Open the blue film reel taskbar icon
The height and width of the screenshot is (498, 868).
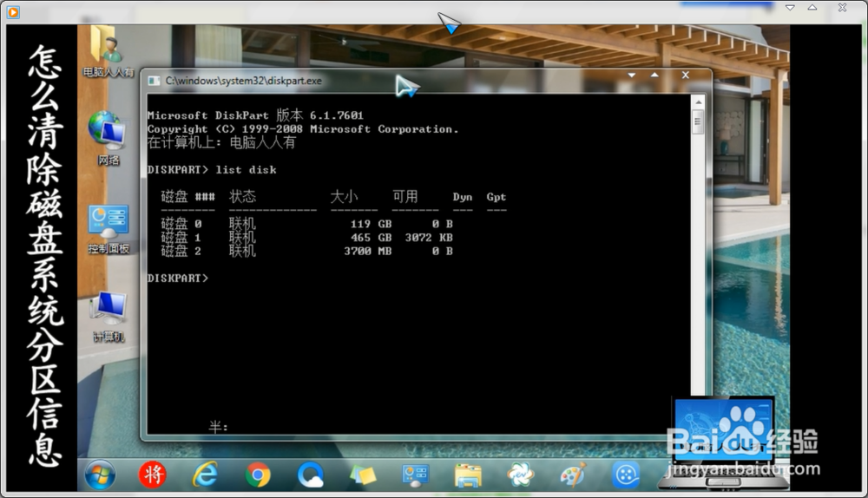click(626, 475)
